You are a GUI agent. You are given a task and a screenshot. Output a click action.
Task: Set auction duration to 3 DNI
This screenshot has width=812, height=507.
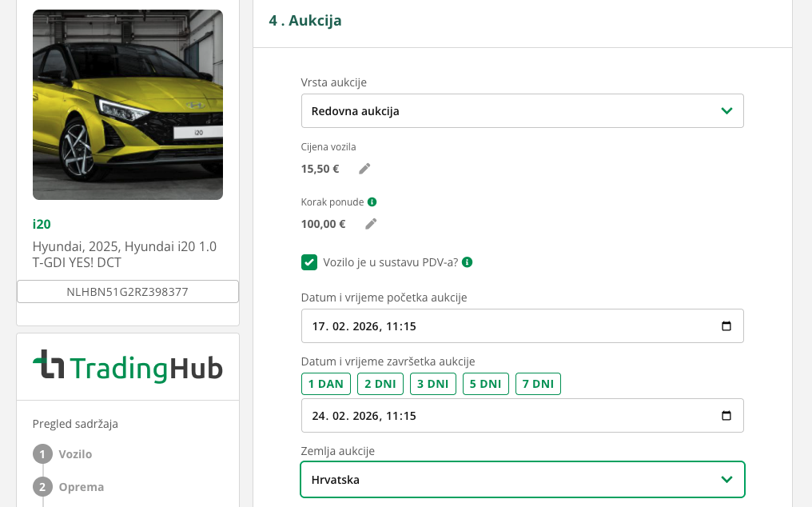pyautogui.click(x=433, y=384)
